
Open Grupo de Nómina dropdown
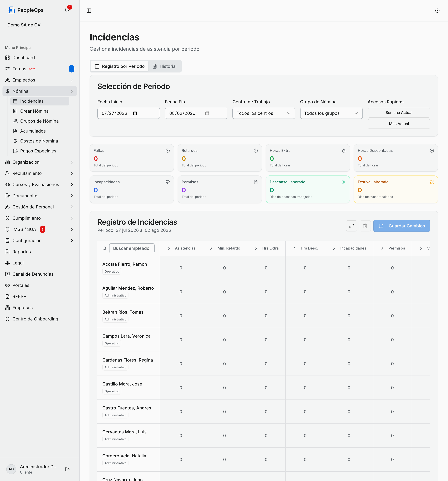point(331,113)
